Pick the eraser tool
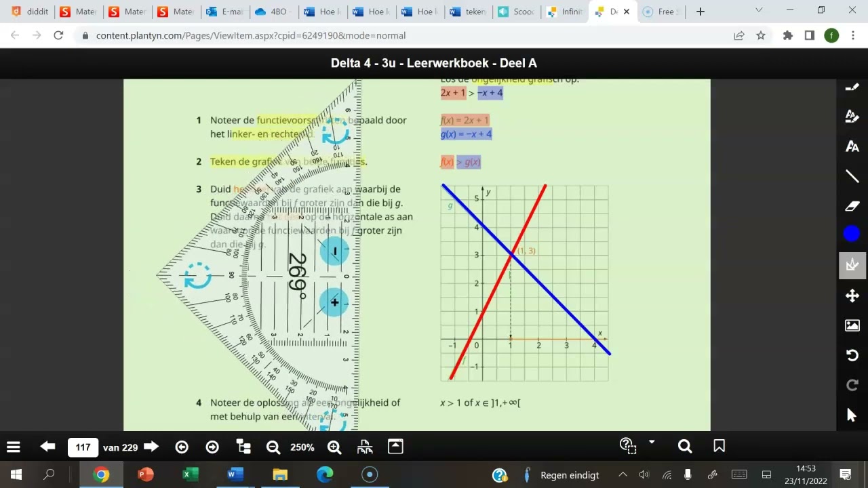The width and height of the screenshot is (868, 488). (852, 205)
